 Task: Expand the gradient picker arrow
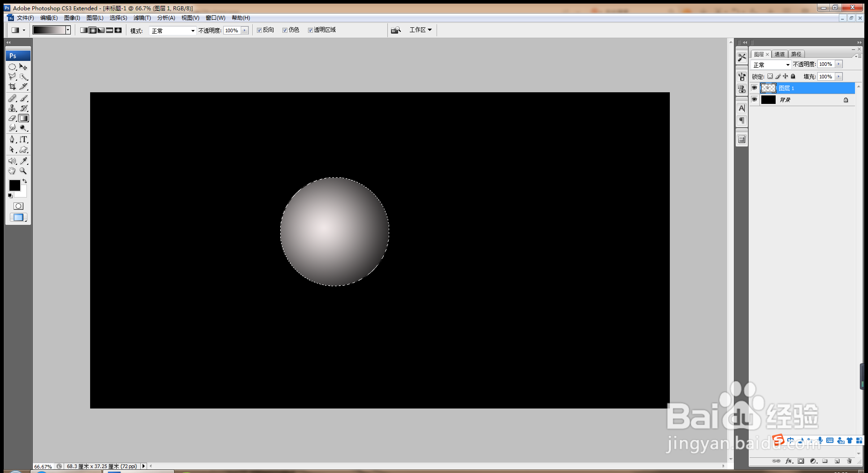(68, 30)
